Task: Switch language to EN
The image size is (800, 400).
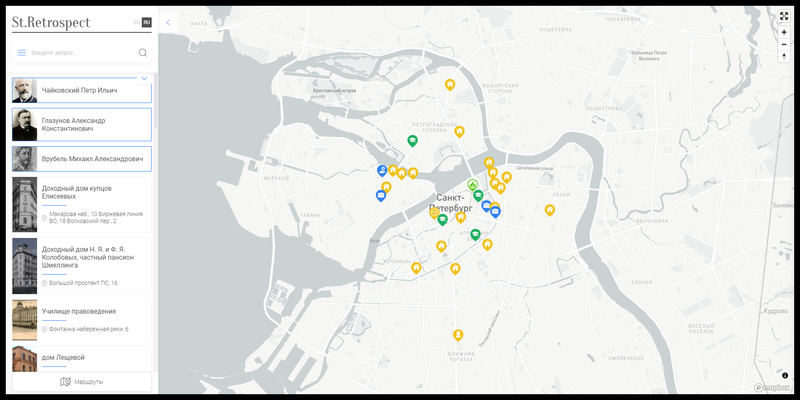Action: (x=136, y=21)
